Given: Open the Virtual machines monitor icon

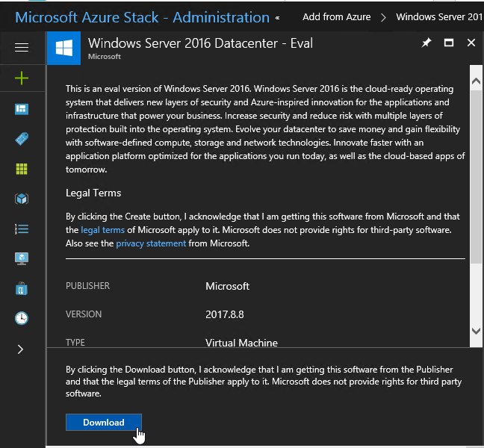Looking at the screenshot, I should coord(22,258).
